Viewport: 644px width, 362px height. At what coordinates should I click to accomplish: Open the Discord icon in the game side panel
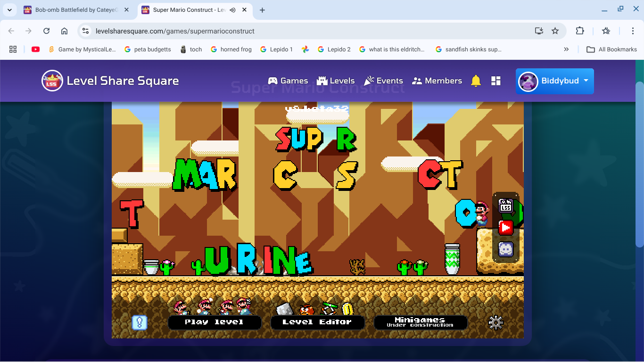[x=505, y=249]
